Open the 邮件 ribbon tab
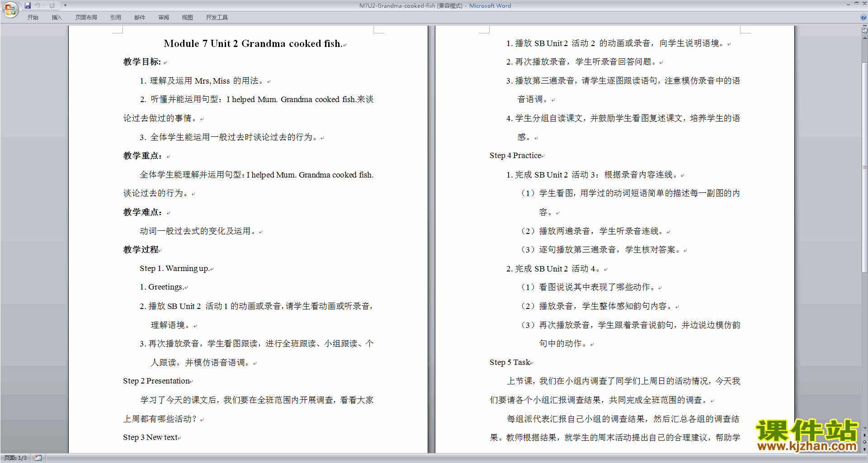 click(x=140, y=18)
